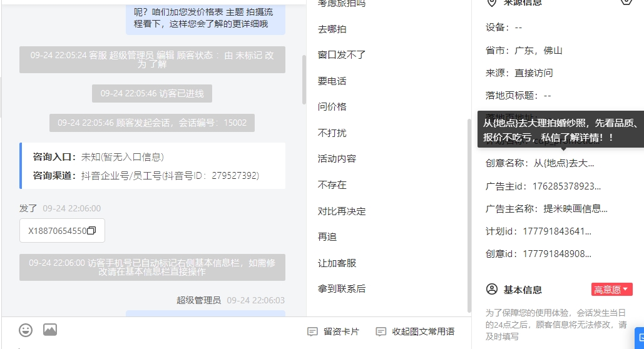Select quick phrase 再追
The image size is (644, 349).
[327, 237]
